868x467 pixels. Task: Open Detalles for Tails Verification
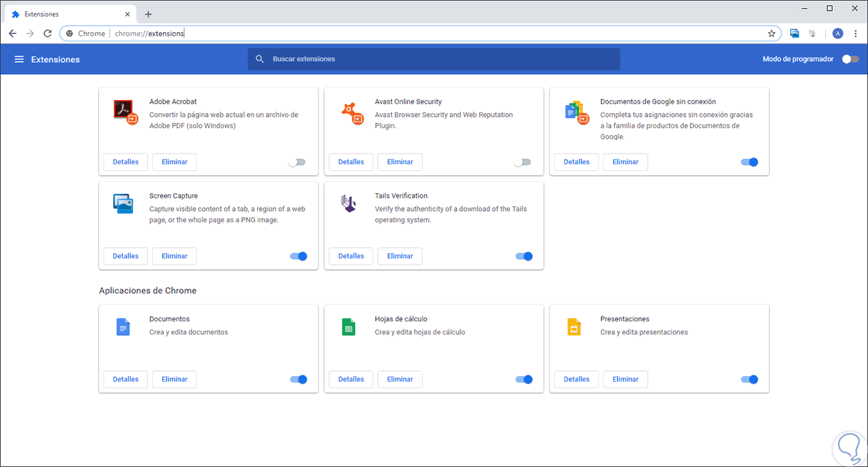pos(351,256)
